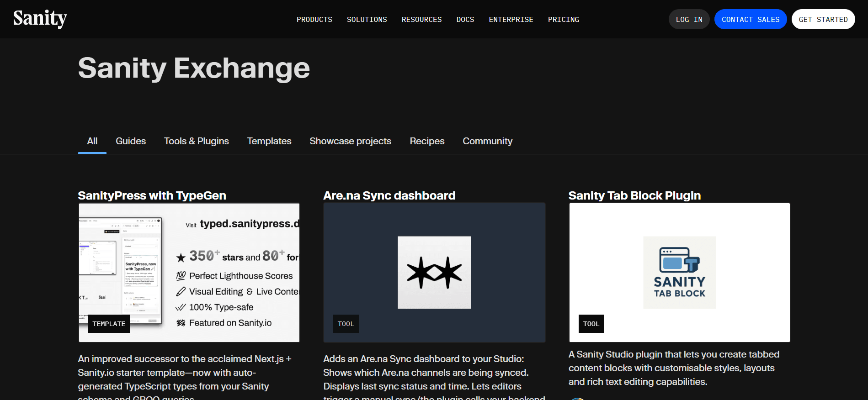
Task: Switch to the Guides tab
Action: click(x=131, y=141)
